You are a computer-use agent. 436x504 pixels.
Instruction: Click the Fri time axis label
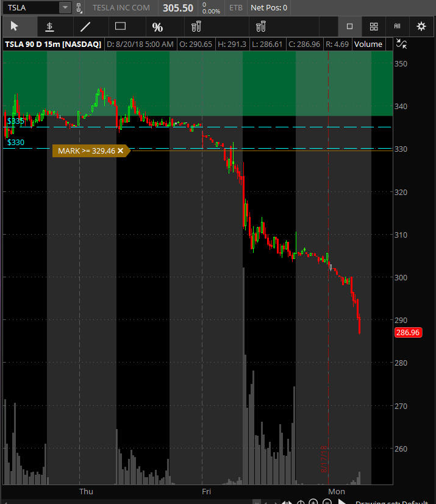pyautogui.click(x=207, y=491)
